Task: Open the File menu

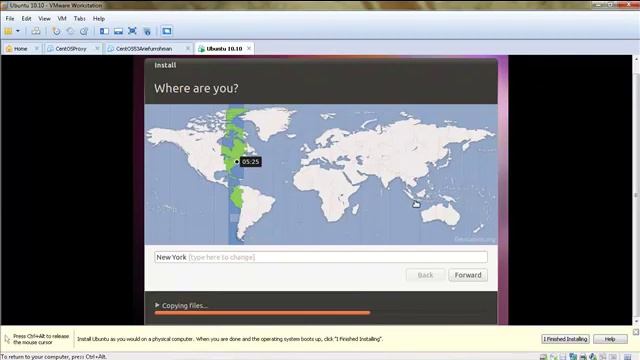Action: (x=10, y=18)
